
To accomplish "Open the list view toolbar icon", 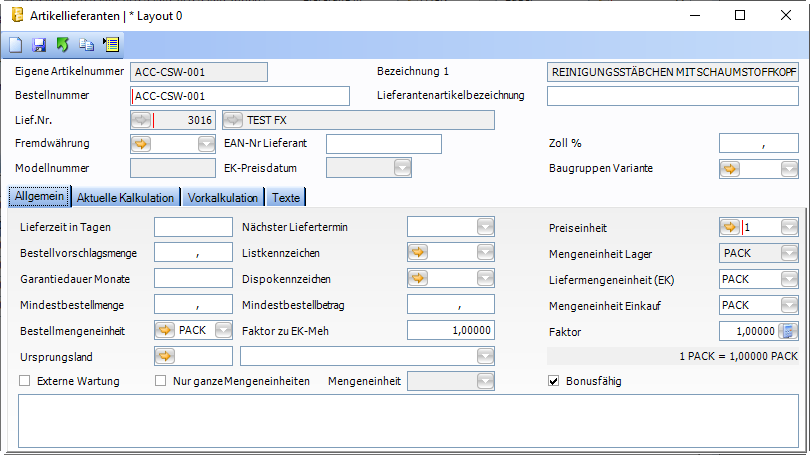I will 110,45.
